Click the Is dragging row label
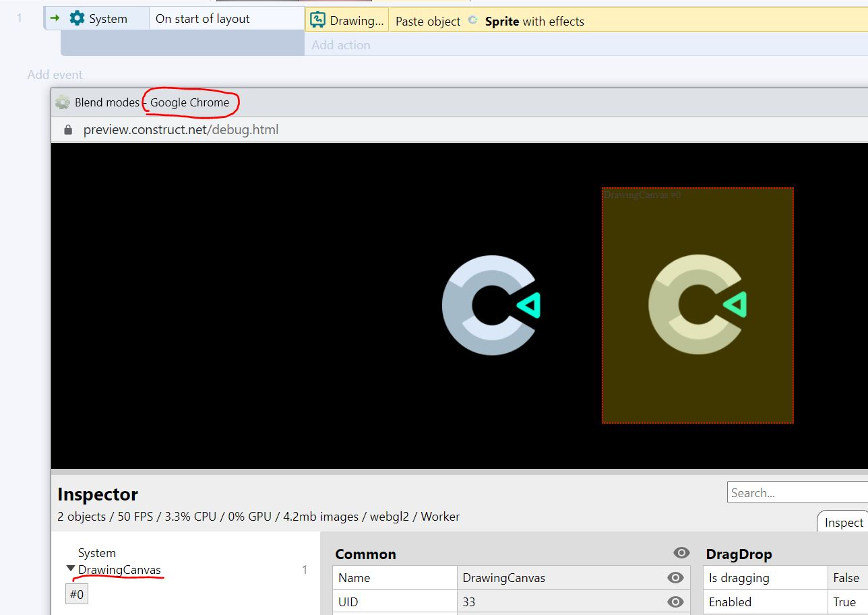The height and width of the screenshot is (615, 868). (x=765, y=577)
